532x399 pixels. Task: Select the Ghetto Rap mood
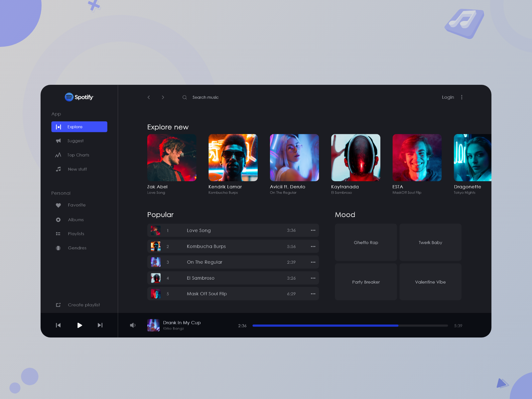click(x=366, y=242)
